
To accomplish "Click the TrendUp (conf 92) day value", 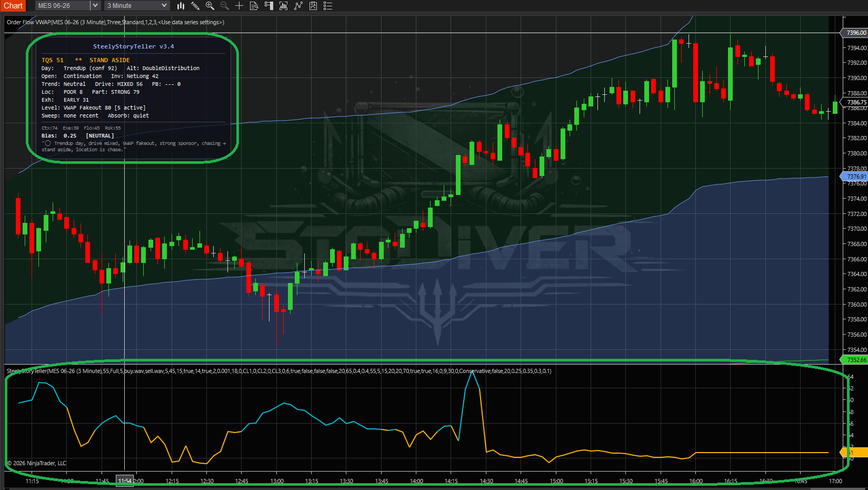I will coord(90,68).
